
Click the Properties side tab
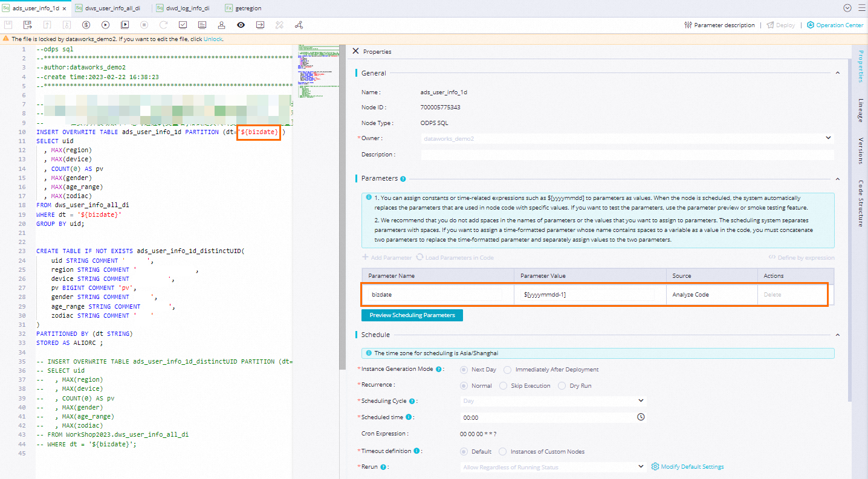point(860,66)
